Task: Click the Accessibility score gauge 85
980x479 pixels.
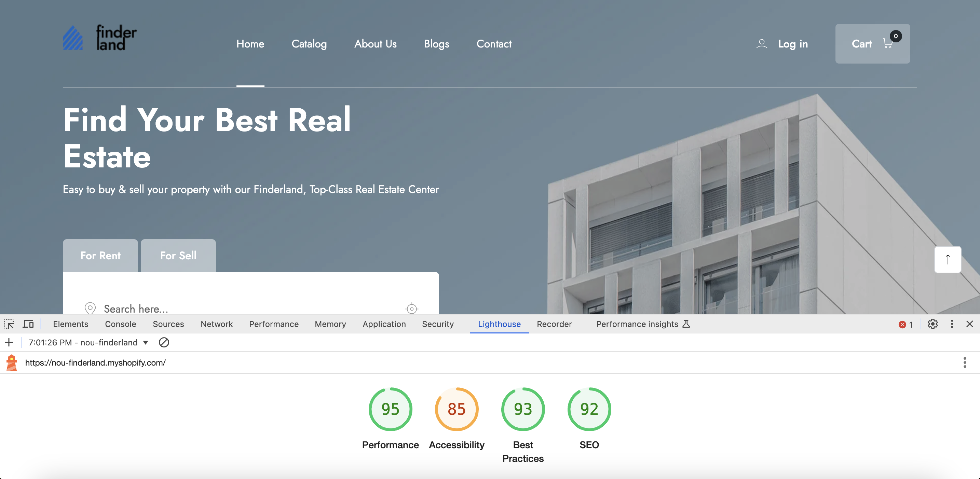Action: coord(457,409)
